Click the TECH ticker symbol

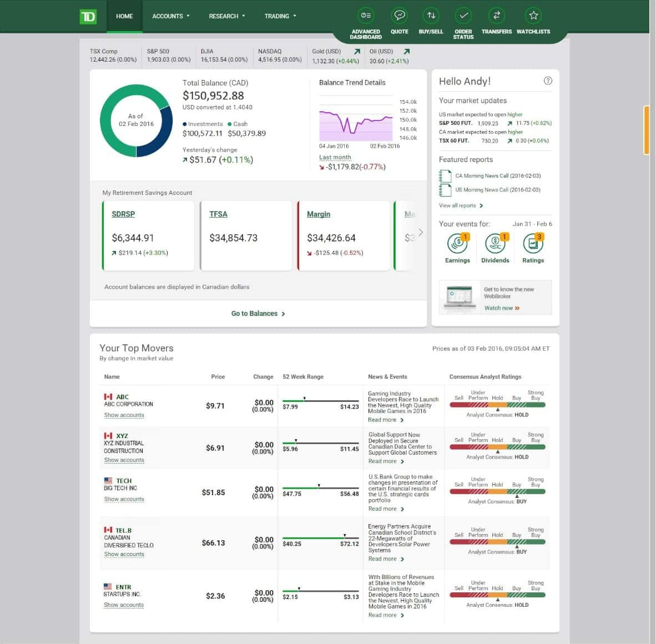click(124, 481)
